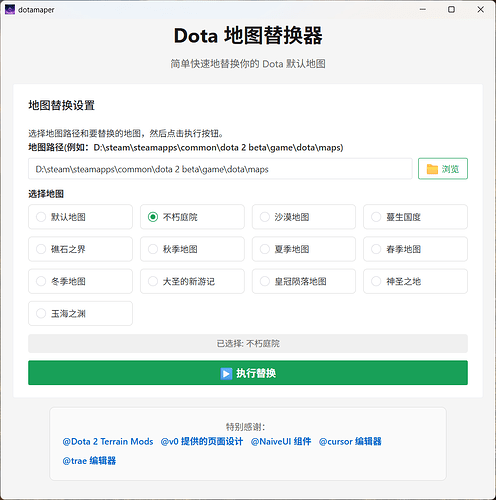Image resolution: width=496 pixels, height=500 pixels.
Task: Choose the 沙漠地图 map option
Action: [x=304, y=217]
